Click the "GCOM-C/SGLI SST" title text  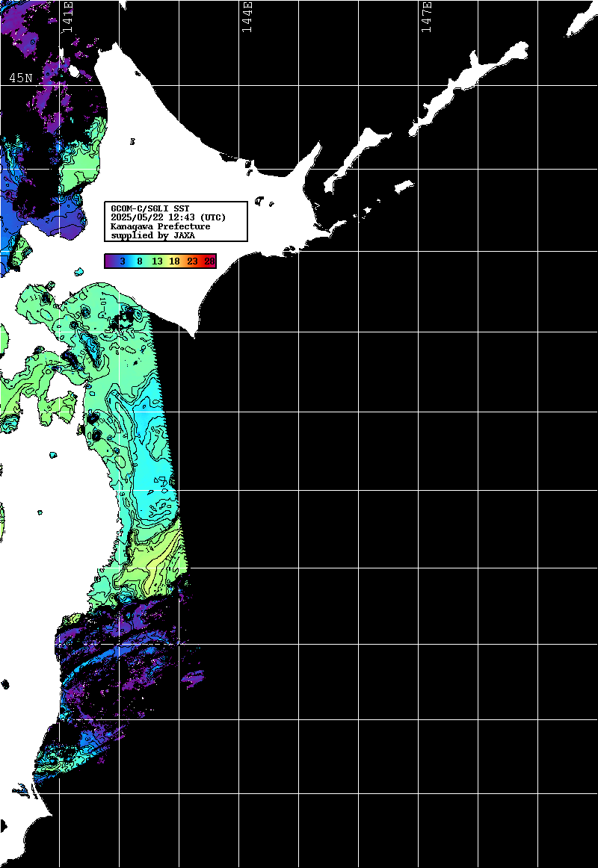click(x=150, y=208)
